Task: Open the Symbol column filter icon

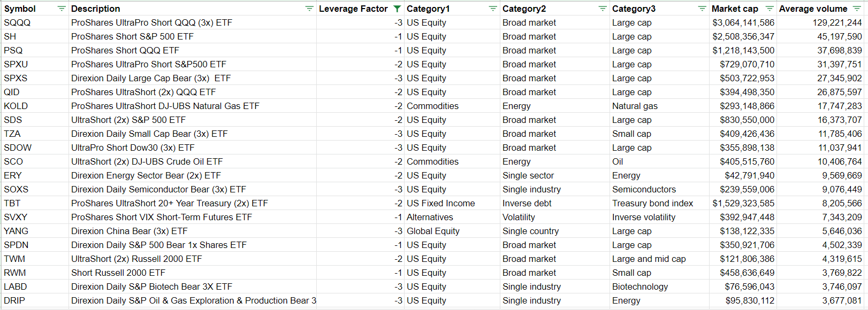Action: click(62, 9)
